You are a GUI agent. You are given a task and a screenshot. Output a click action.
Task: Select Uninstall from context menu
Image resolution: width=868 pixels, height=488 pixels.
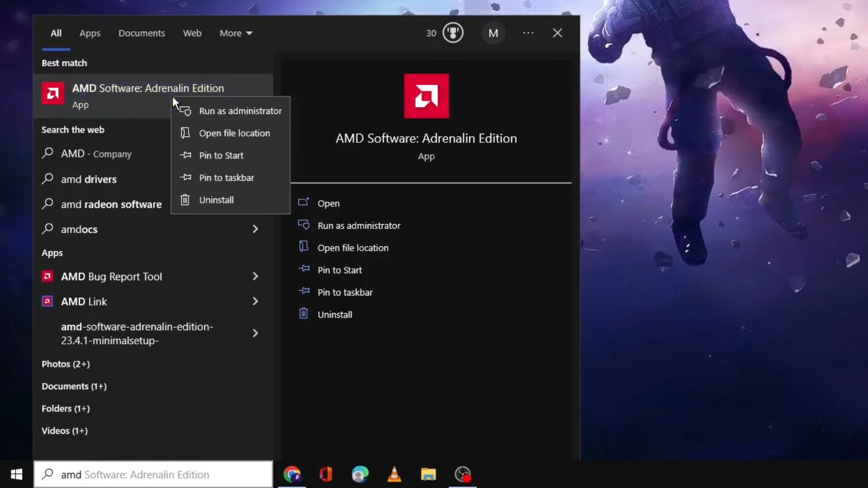point(217,199)
